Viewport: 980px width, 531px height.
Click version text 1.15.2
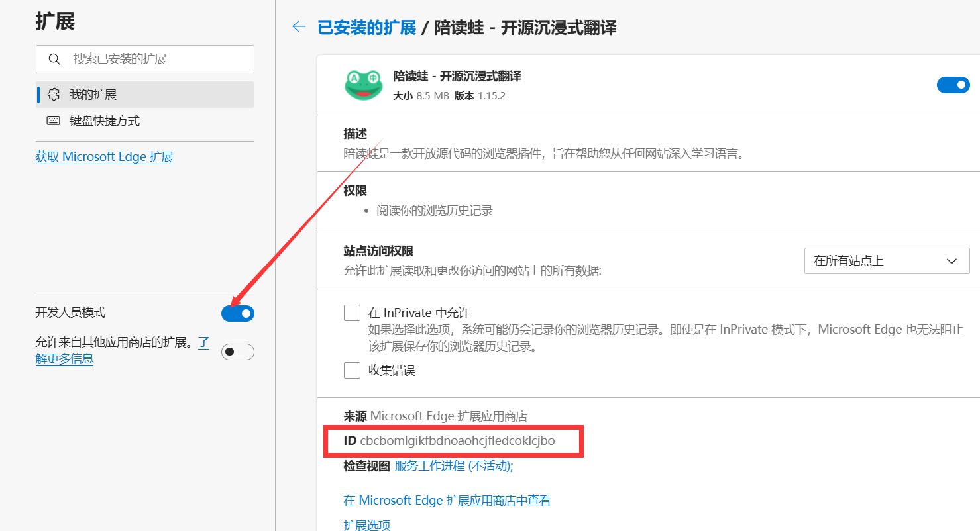[492, 95]
